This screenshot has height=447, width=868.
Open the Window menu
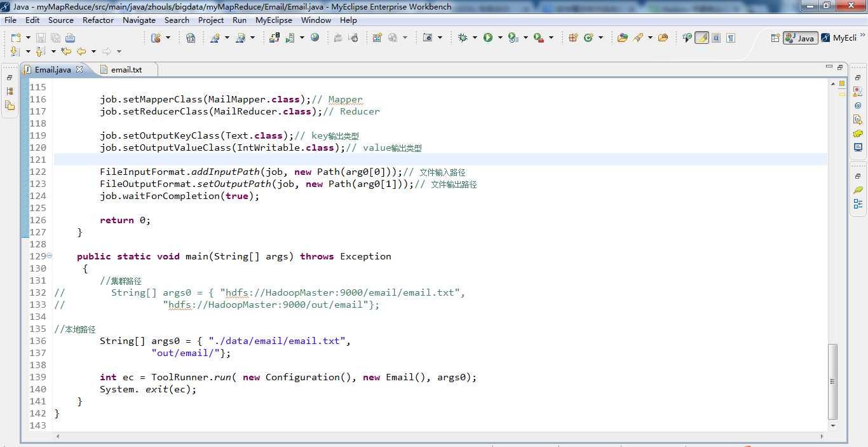pos(316,20)
